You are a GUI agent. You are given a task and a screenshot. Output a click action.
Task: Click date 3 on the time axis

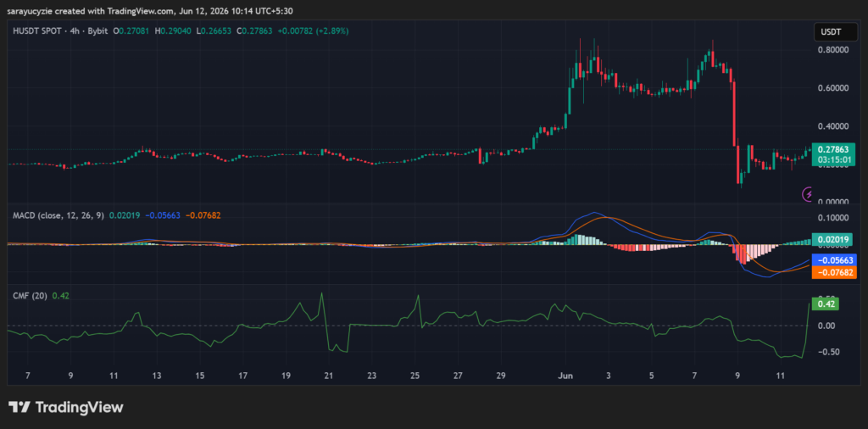coord(609,376)
